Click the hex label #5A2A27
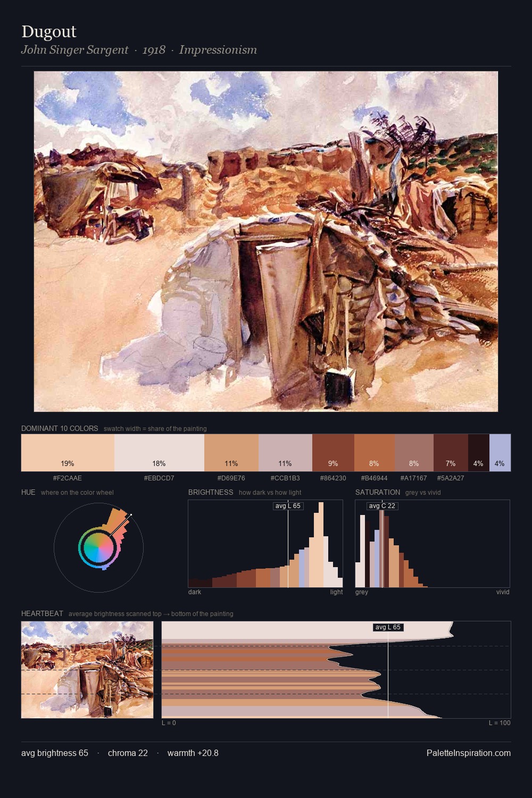This screenshot has height=798, width=532. click(451, 478)
